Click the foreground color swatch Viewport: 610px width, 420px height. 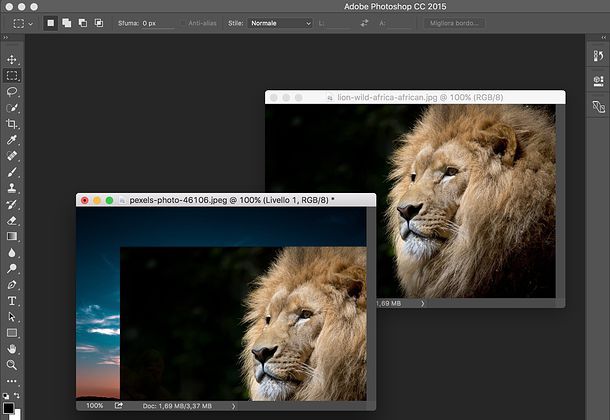tap(8, 408)
